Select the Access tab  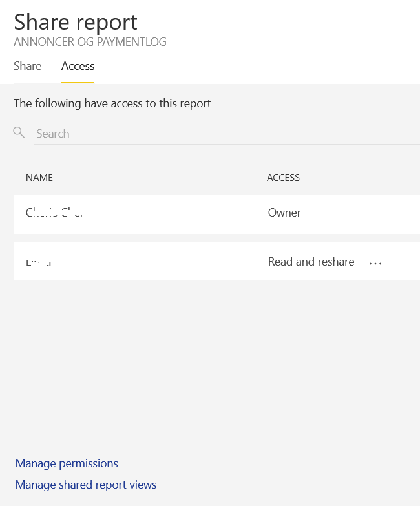[x=78, y=66]
